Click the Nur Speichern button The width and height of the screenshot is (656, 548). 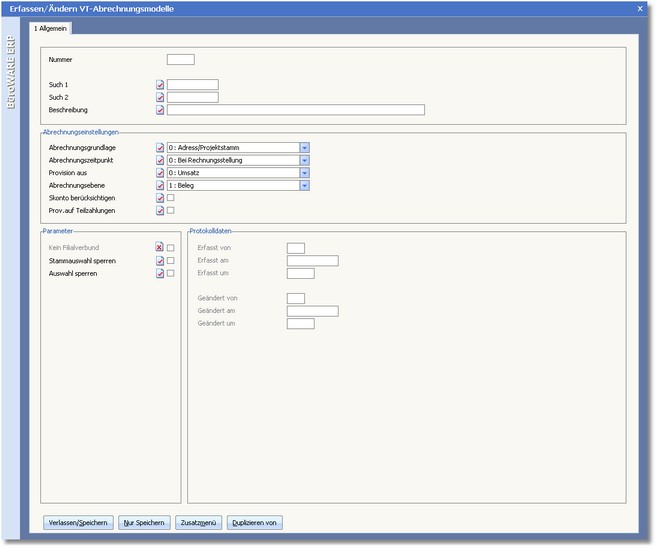(144, 522)
